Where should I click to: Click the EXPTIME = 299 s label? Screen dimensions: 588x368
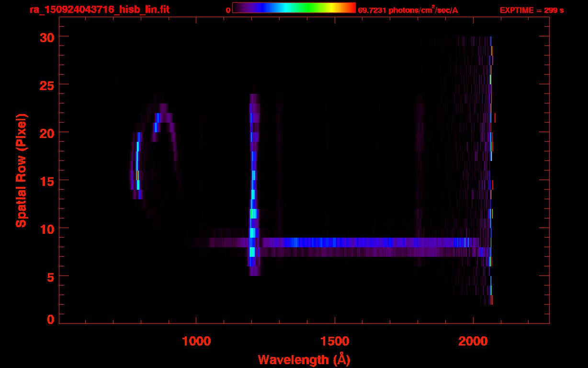click(x=531, y=10)
